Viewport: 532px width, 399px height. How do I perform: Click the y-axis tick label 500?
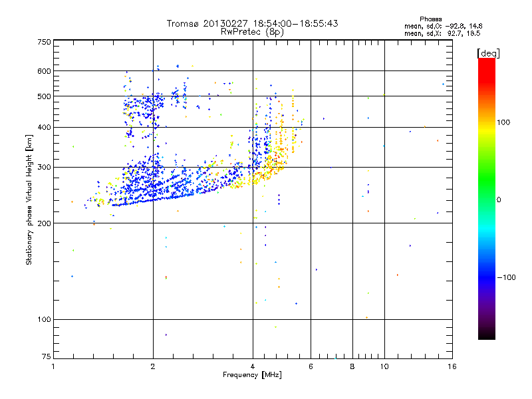coord(45,96)
